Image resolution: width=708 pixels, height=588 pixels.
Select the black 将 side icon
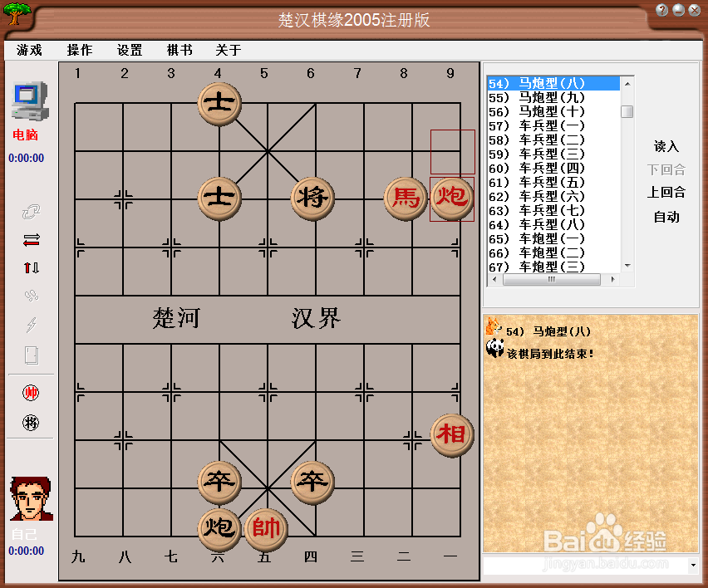click(31, 423)
